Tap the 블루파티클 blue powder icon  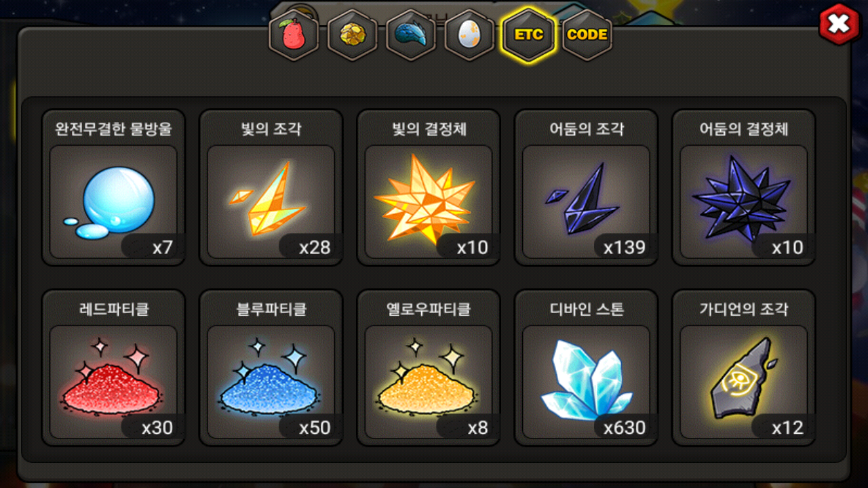(x=271, y=382)
